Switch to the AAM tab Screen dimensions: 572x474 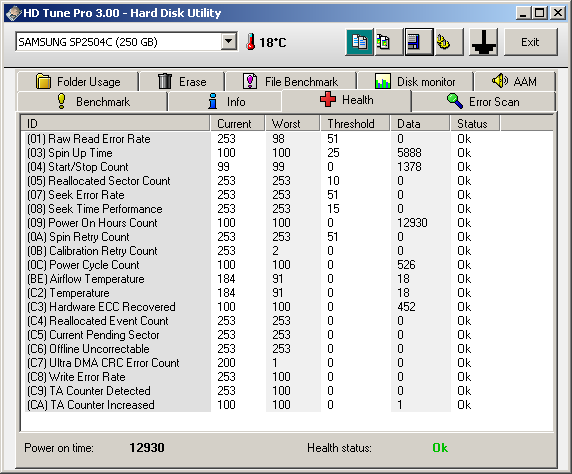tap(514, 81)
